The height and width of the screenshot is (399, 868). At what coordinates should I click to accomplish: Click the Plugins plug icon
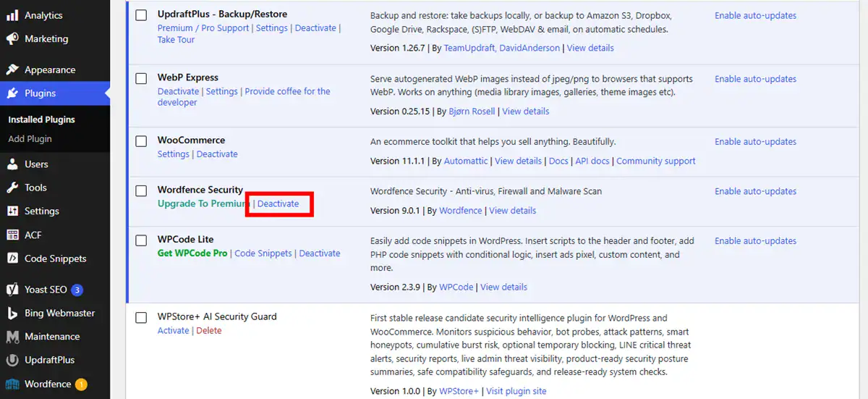tap(12, 93)
